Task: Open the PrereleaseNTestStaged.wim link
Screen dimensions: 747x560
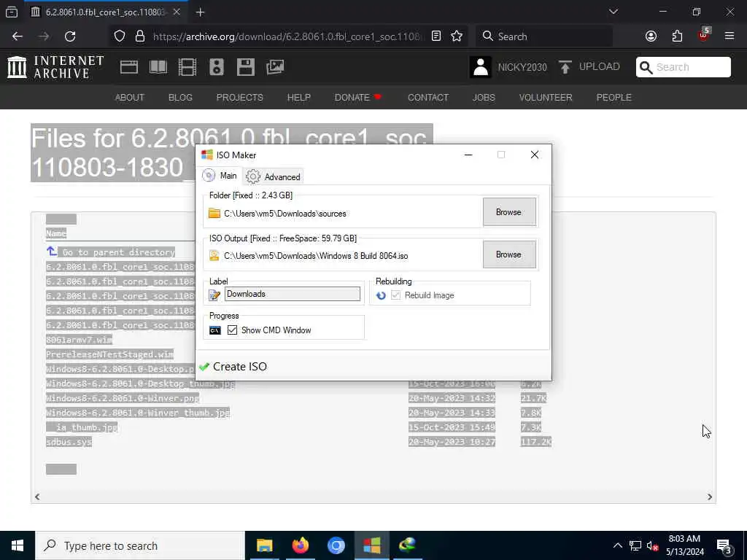Action: (109, 354)
